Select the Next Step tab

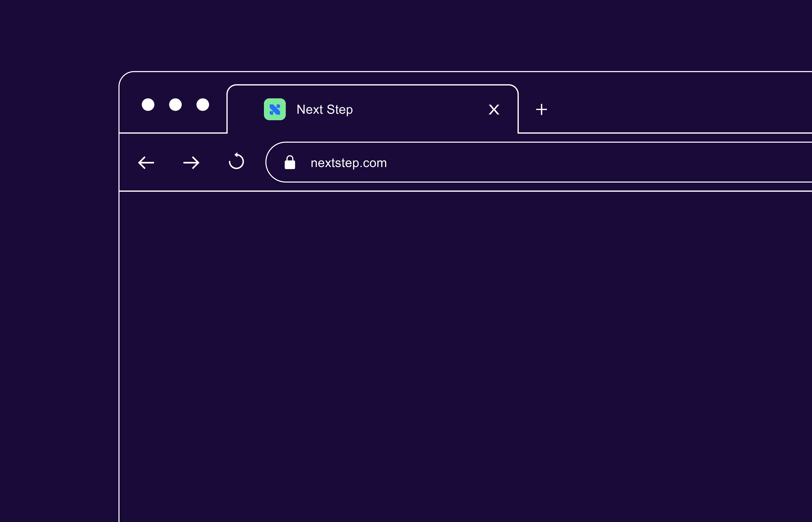tap(373, 109)
